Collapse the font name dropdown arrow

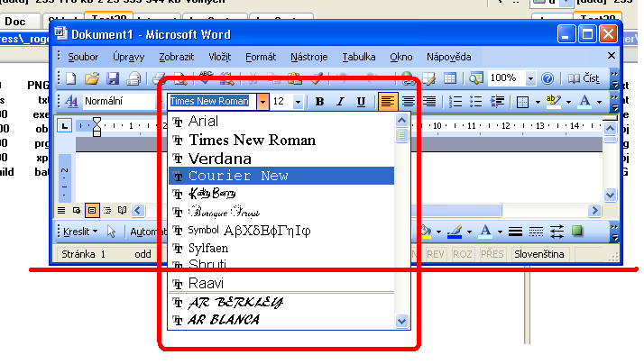[262, 102]
